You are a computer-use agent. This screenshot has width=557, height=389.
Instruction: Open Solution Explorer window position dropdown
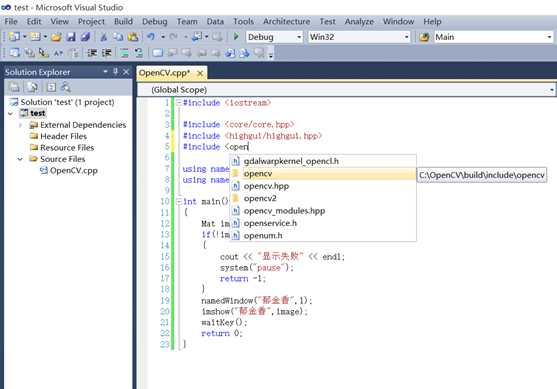pos(105,72)
